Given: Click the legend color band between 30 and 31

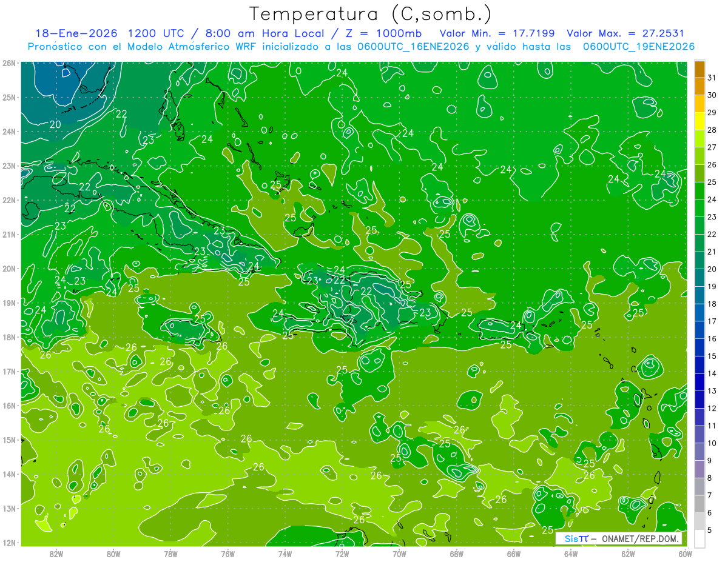Looking at the screenshot, I should (699, 87).
